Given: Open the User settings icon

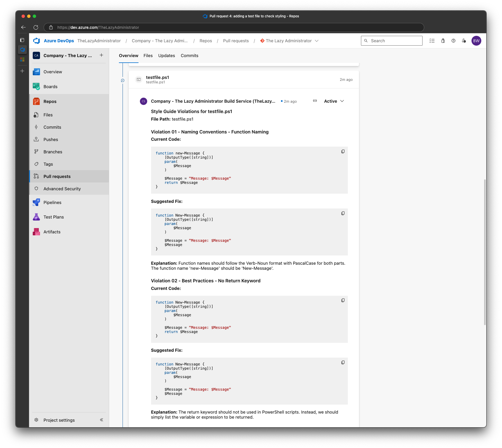Looking at the screenshot, I should pos(464,41).
